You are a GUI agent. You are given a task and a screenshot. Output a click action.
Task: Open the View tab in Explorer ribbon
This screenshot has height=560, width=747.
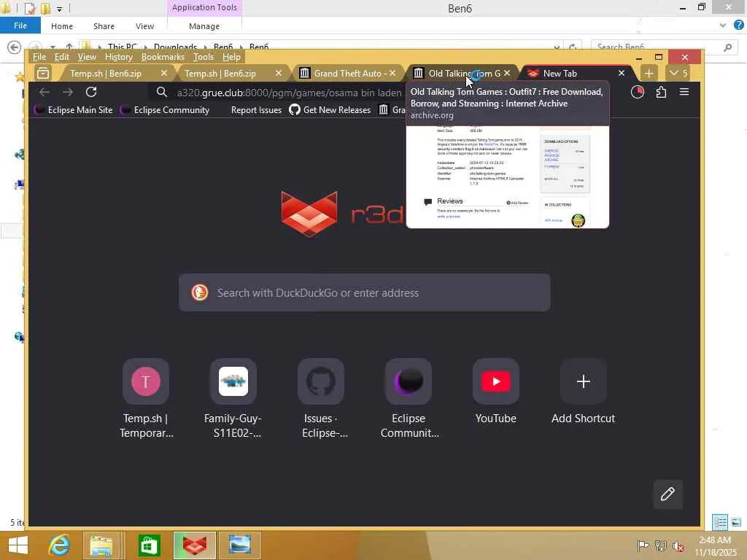click(144, 26)
